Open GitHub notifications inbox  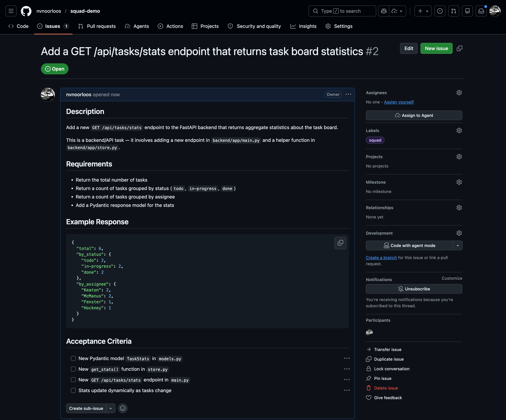click(481, 11)
